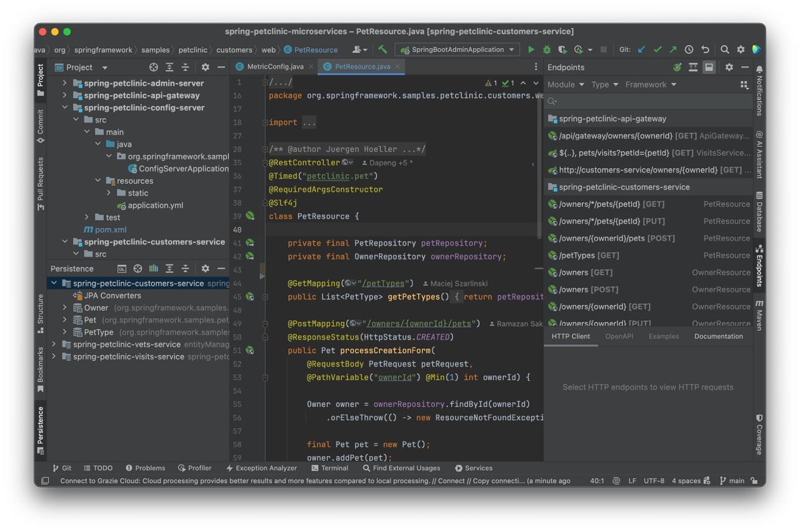Viewport: 800px width, 532px height.
Task: Click the read-only lock icon in status bar
Action: point(754,481)
